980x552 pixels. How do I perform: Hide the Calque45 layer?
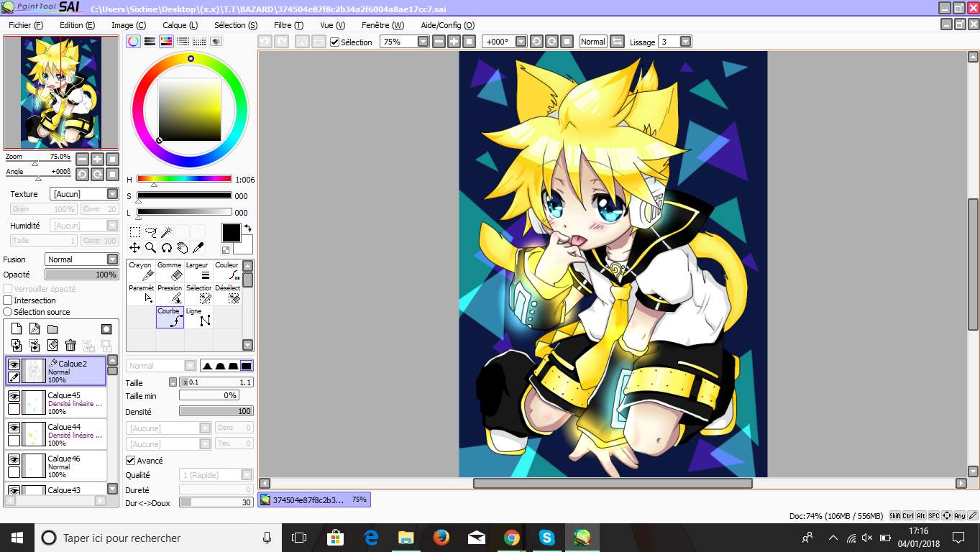point(14,396)
